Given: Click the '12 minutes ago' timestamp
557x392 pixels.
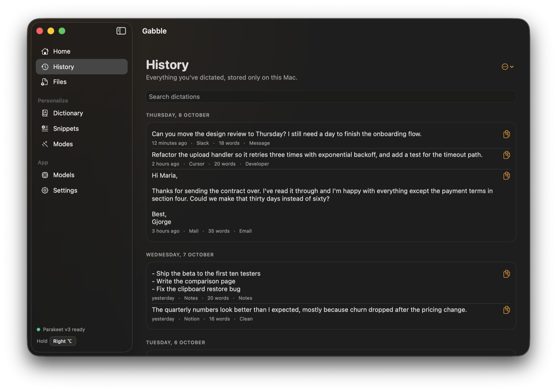Looking at the screenshot, I should coord(169,143).
